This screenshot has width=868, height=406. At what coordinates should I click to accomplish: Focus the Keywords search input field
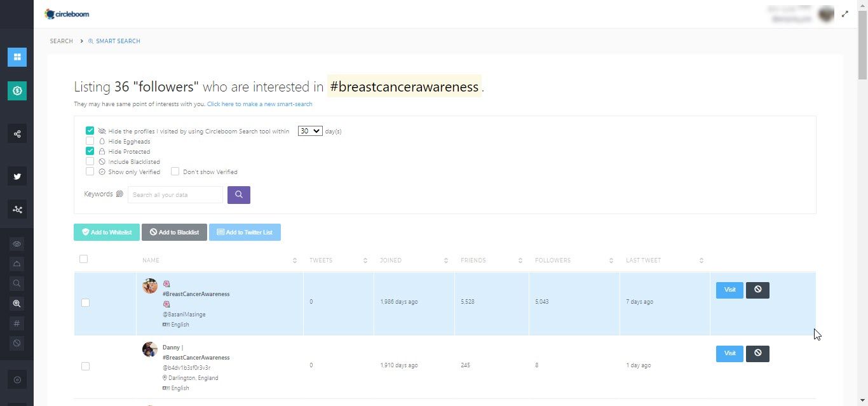click(x=175, y=195)
